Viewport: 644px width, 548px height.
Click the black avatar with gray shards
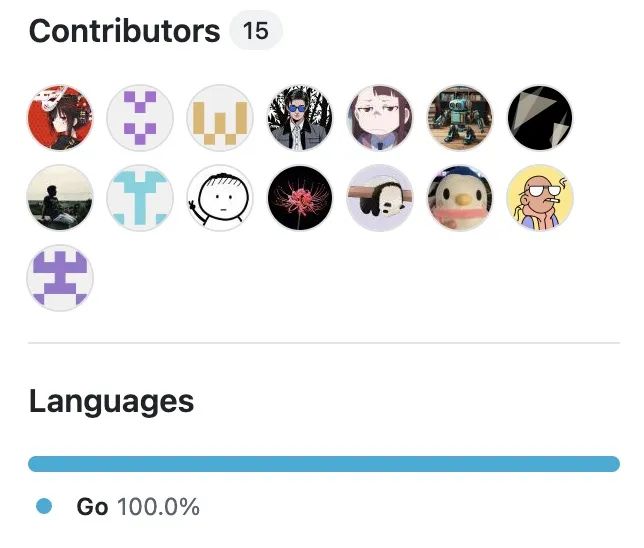click(540, 118)
